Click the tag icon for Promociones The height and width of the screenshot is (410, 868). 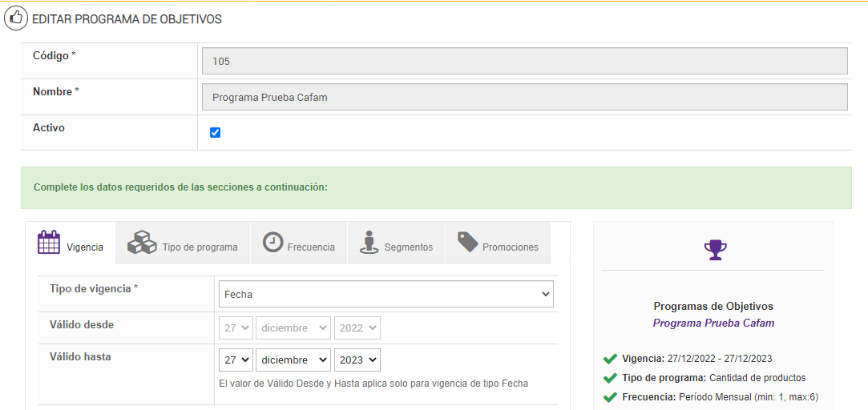click(x=468, y=242)
